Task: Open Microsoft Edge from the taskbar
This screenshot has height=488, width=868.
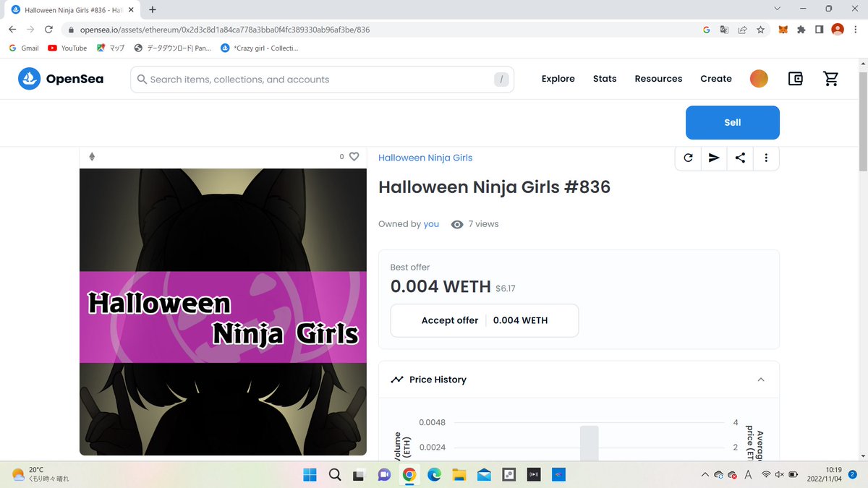Action: coord(434,475)
